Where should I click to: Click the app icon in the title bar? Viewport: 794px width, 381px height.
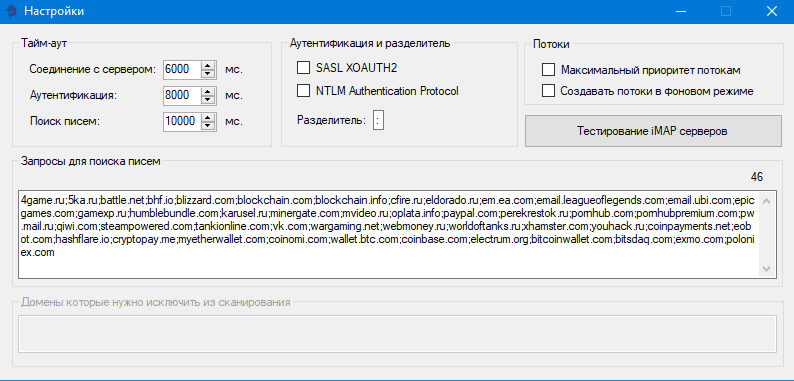click(11, 11)
